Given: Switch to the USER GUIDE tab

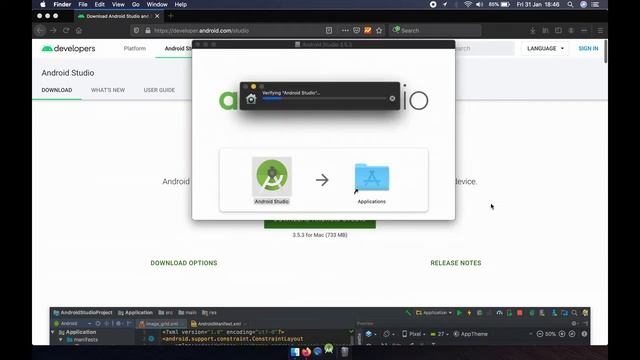Looking at the screenshot, I should (159, 90).
